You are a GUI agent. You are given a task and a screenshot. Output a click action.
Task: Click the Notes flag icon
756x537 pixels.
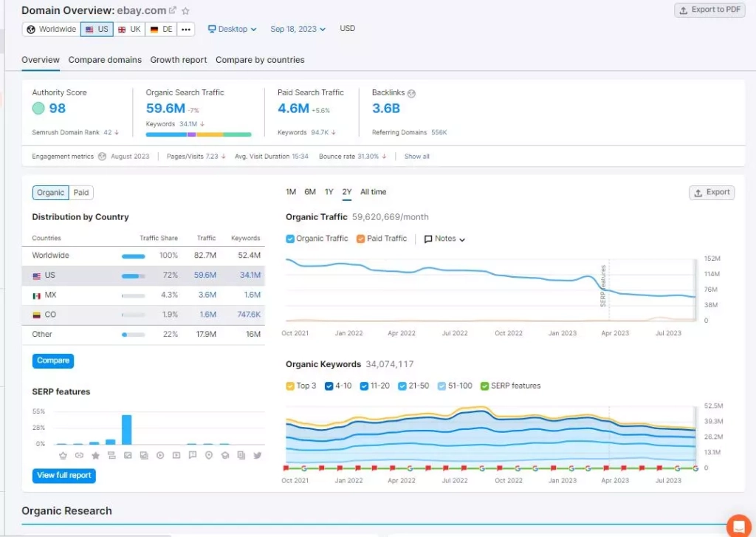pyautogui.click(x=427, y=239)
